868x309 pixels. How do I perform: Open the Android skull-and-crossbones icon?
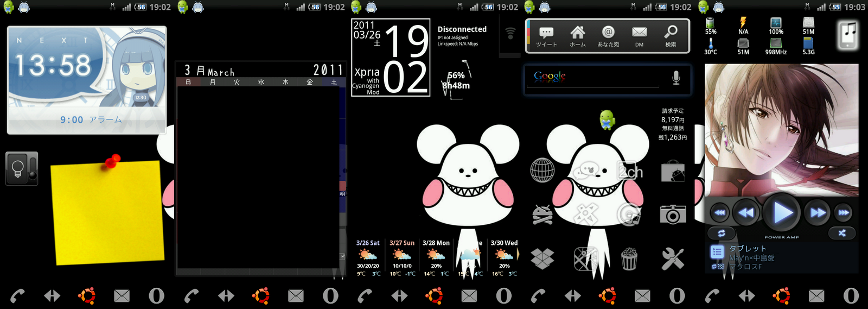(542, 215)
